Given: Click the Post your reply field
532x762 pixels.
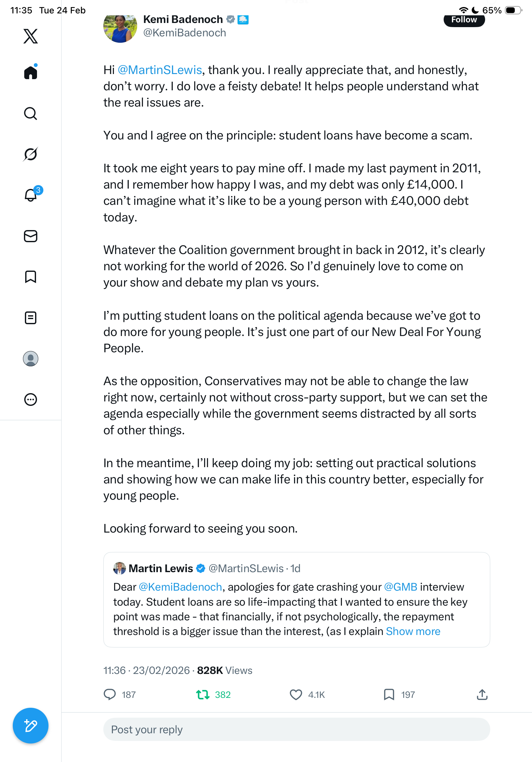Looking at the screenshot, I should [x=297, y=729].
